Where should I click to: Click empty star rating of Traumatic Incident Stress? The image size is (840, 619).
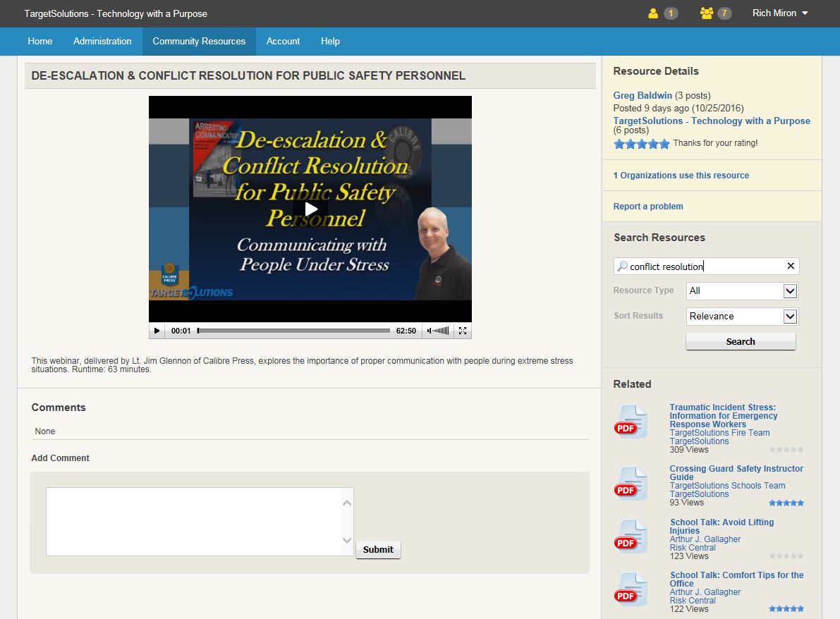click(786, 450)
